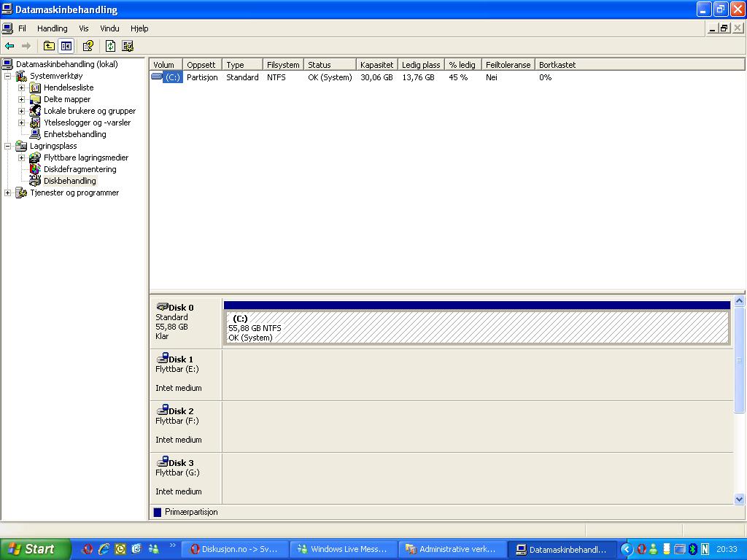Image resolution: width=747 pixels, height=560 pixels.
Task: Sort by the Filsystem column header
Action: pyautogui.click(x=283, y=65)
